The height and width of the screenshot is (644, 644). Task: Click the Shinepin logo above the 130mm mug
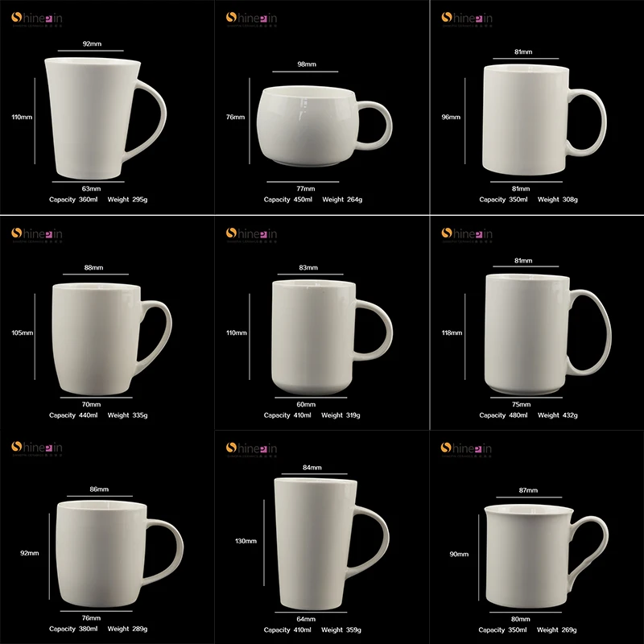(x=251, y=449)
